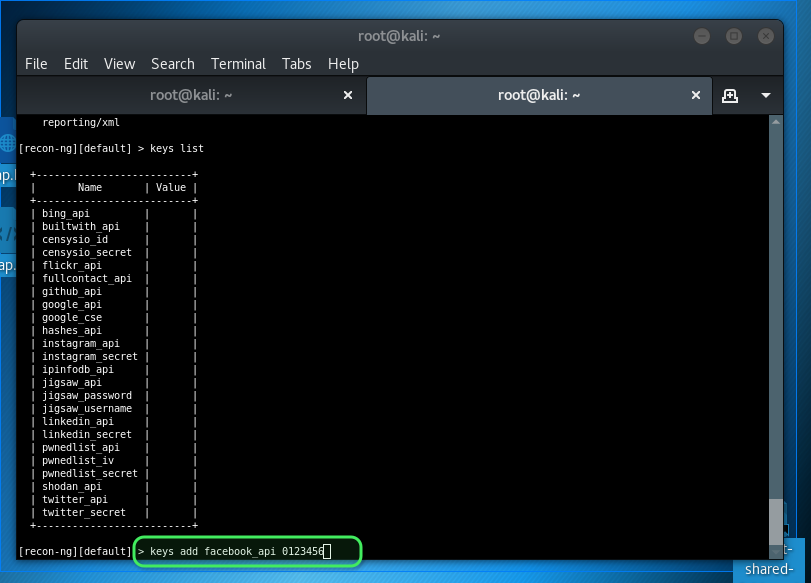The height and width of the screenshot is (583, 811).
Task: Open the Tabs menu
Action: [297, 63]
